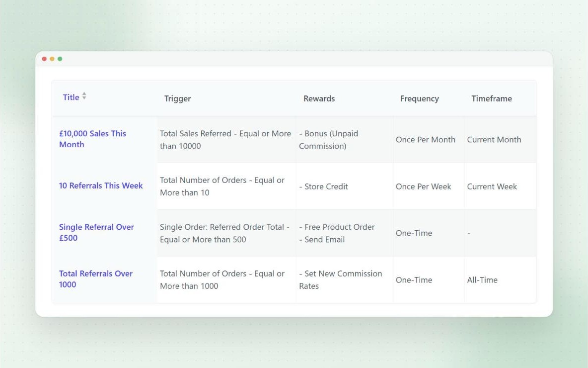Viewport: 588px width, 368px height.
Task: Open the Total Referrals Over 1000 rule
Action: (x=96, y=279)
